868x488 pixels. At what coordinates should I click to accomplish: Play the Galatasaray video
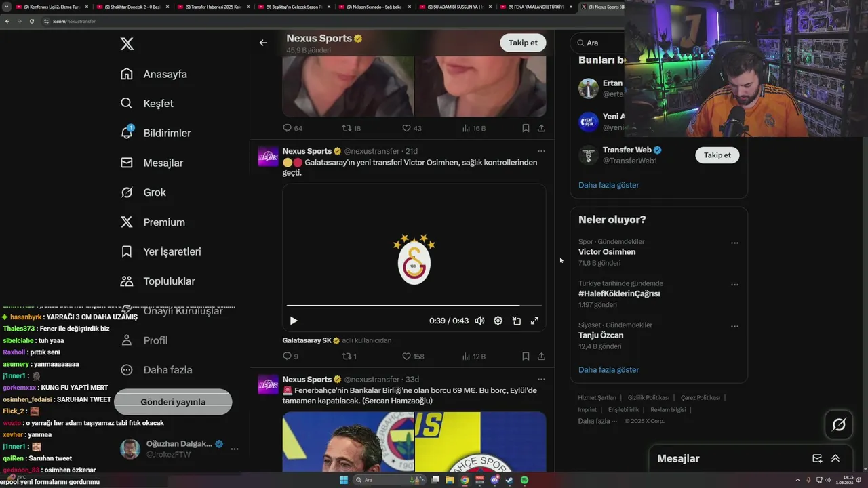click(294, 321)
